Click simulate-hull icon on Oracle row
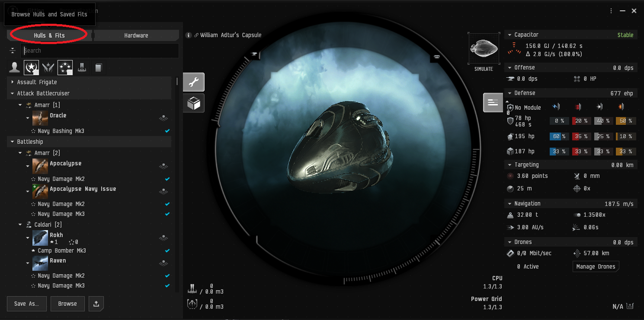Screen dimensions: 644x320 (163, 117)
